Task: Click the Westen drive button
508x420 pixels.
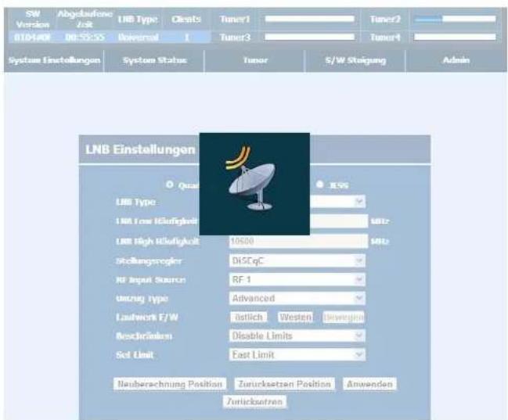Action: coord(295,317)
